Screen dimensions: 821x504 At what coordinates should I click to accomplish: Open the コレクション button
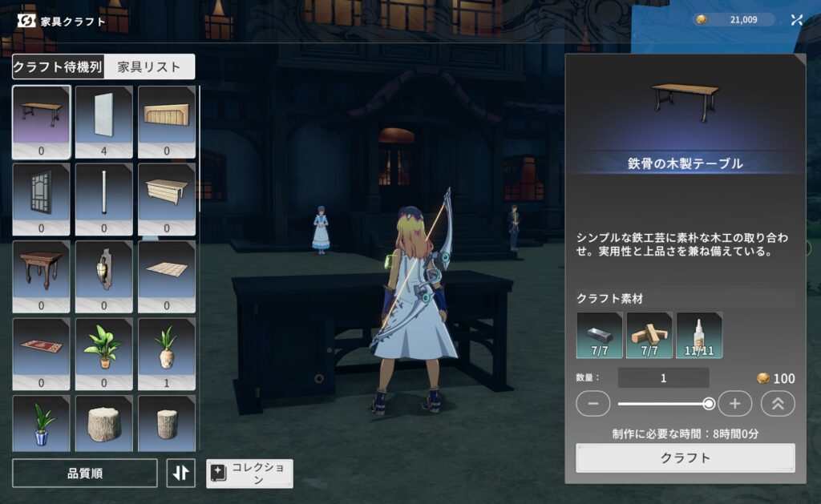click(249, 474)
